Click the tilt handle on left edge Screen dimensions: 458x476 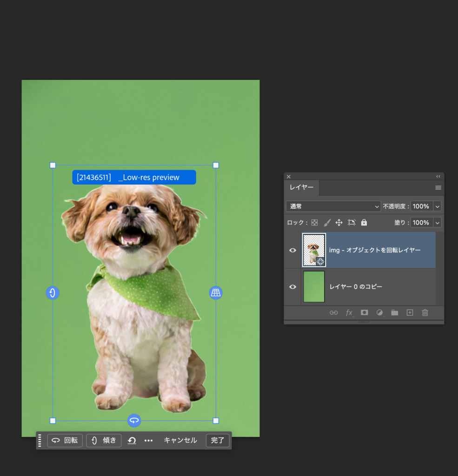53,293
